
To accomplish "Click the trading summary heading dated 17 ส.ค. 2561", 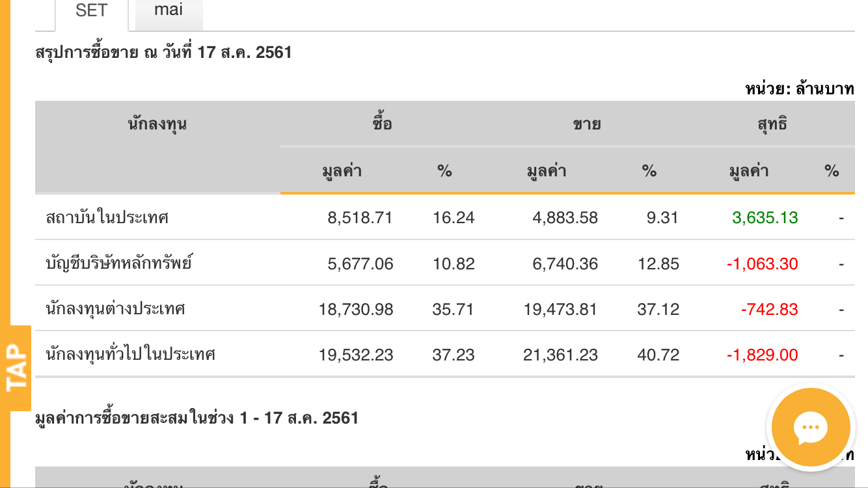I will 164,52.
